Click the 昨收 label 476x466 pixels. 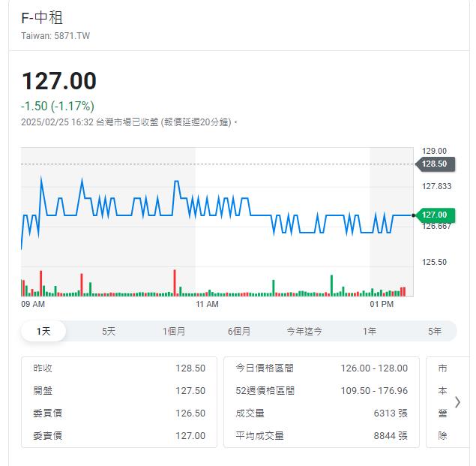pos(43,368)
